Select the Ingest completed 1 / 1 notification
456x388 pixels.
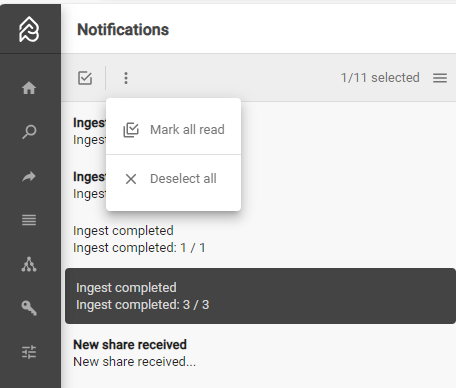coord(260,239)
